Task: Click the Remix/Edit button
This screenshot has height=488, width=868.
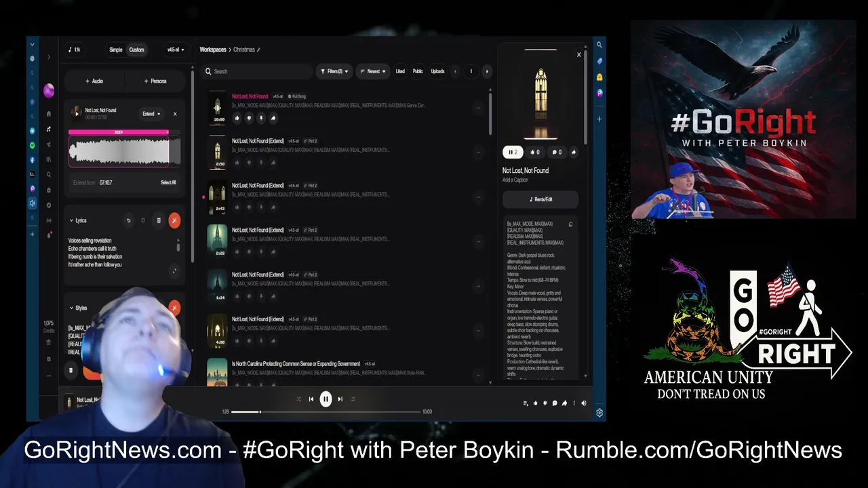Action: point(540,199)
